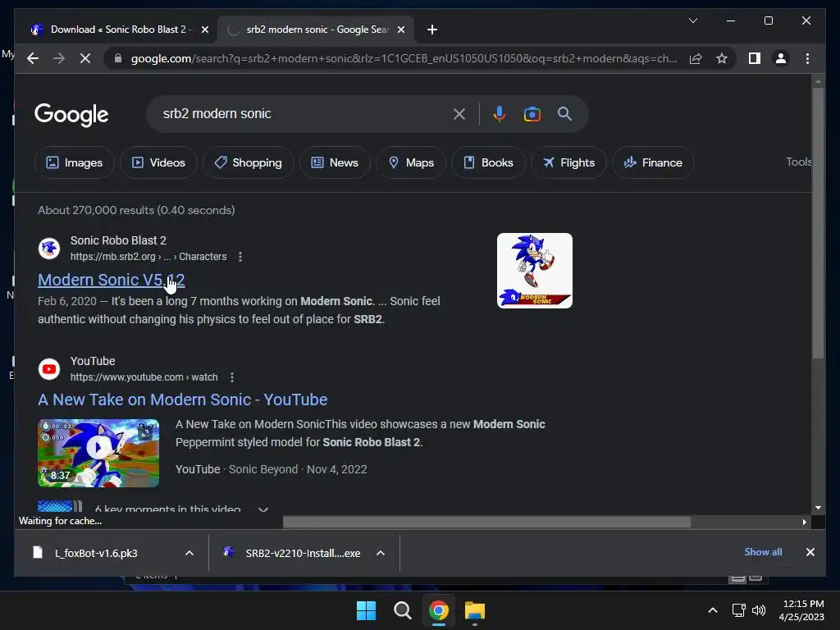Filter results by Finance

[x=653, y=162]
